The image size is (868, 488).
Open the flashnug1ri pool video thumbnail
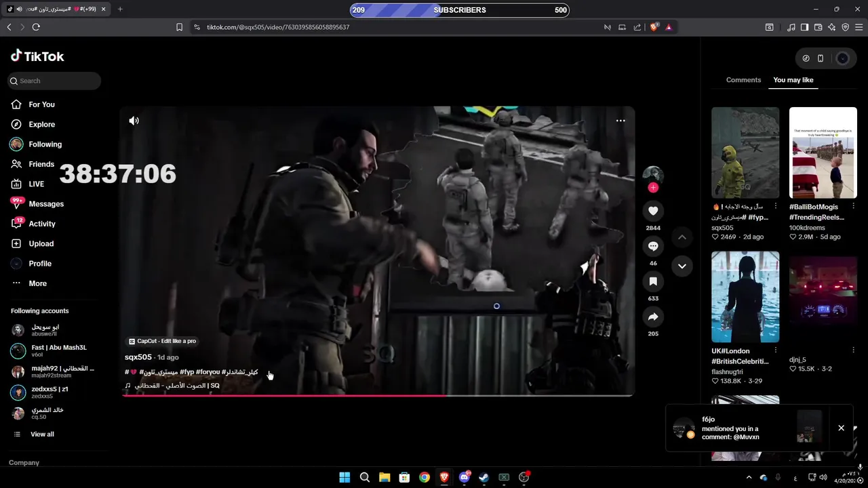pyautogui.click(x=745, y=297)
